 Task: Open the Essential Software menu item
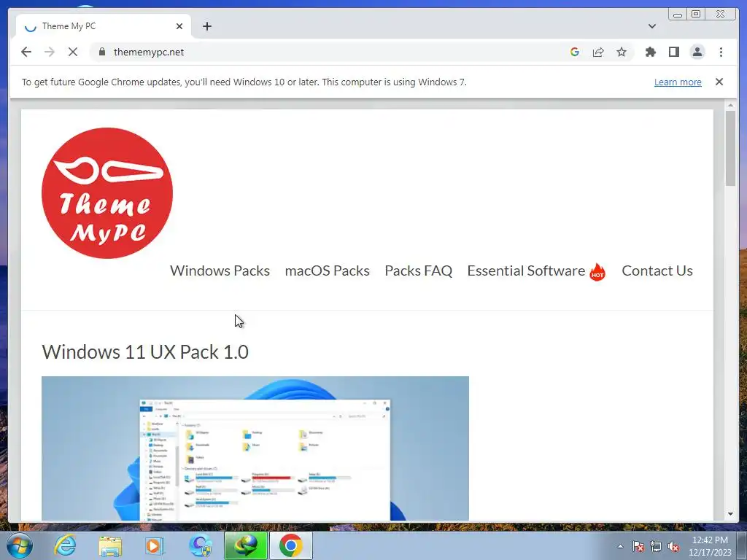click(526, 271)
